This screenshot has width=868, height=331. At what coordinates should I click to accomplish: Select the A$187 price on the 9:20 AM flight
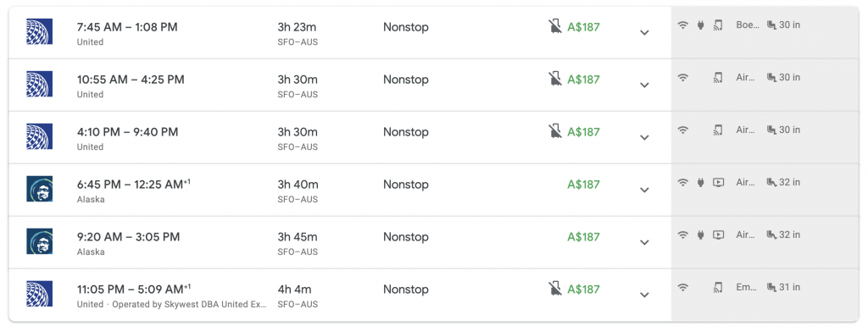pyautogui.click(x=583, y=236)
